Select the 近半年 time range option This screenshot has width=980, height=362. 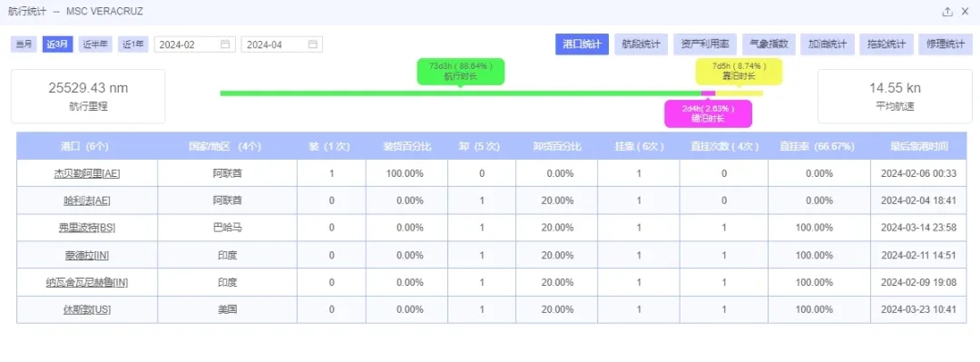(95, 44)
